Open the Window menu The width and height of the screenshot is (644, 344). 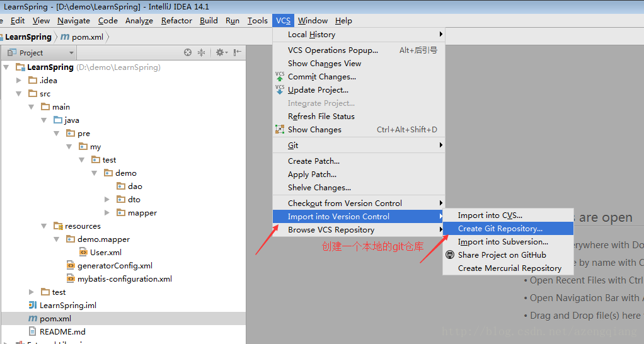[313, 21]
